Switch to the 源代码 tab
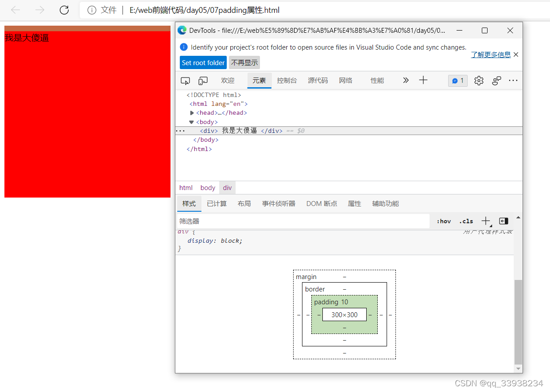 (318, 80)
